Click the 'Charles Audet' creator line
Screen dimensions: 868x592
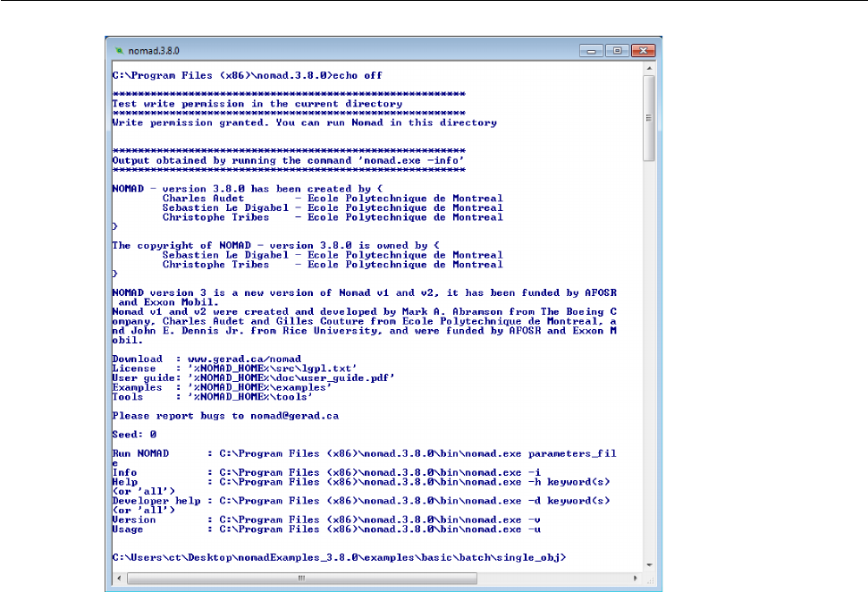pos(333,199)
